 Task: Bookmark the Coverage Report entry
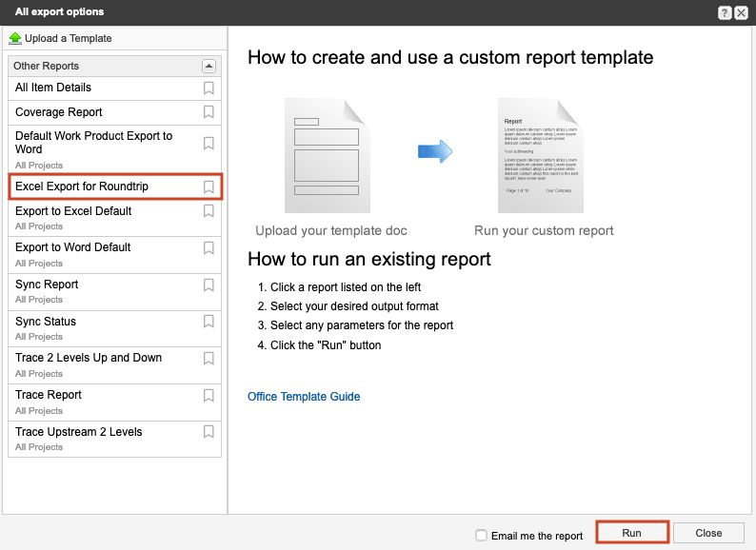click(x=209, y=112)
